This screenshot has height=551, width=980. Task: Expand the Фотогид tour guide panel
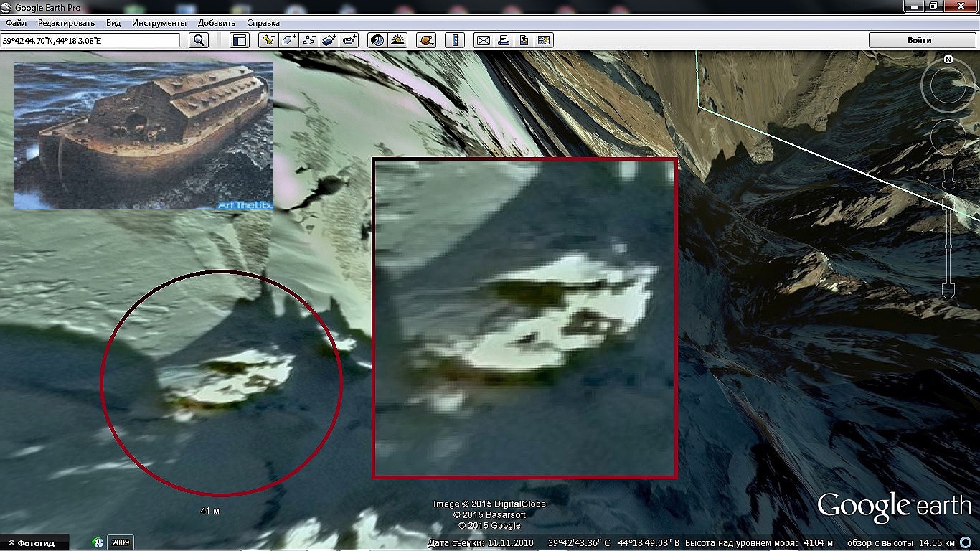tap(34, 543)
